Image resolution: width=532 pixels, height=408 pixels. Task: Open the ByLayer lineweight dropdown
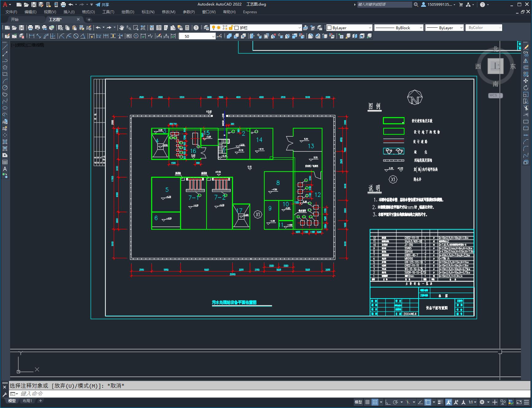click(x=444, y=28)
